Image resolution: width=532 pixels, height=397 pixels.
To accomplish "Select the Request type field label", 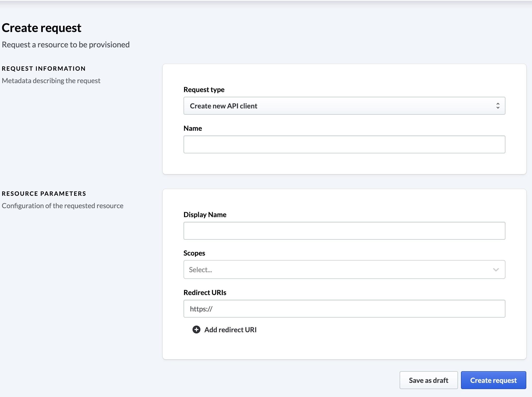I will point(204,89).
